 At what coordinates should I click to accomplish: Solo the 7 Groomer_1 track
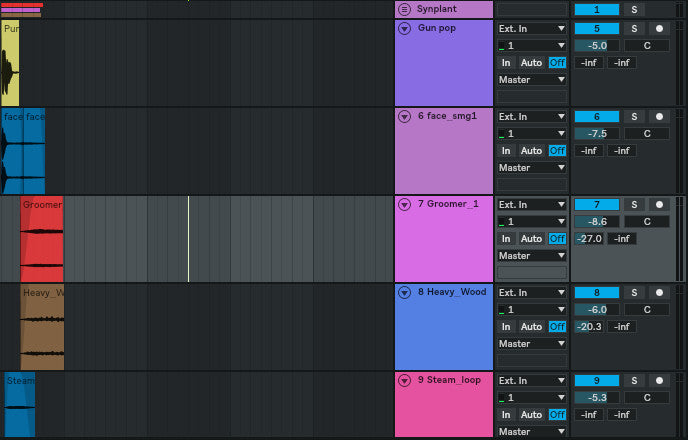click(634, 204)
